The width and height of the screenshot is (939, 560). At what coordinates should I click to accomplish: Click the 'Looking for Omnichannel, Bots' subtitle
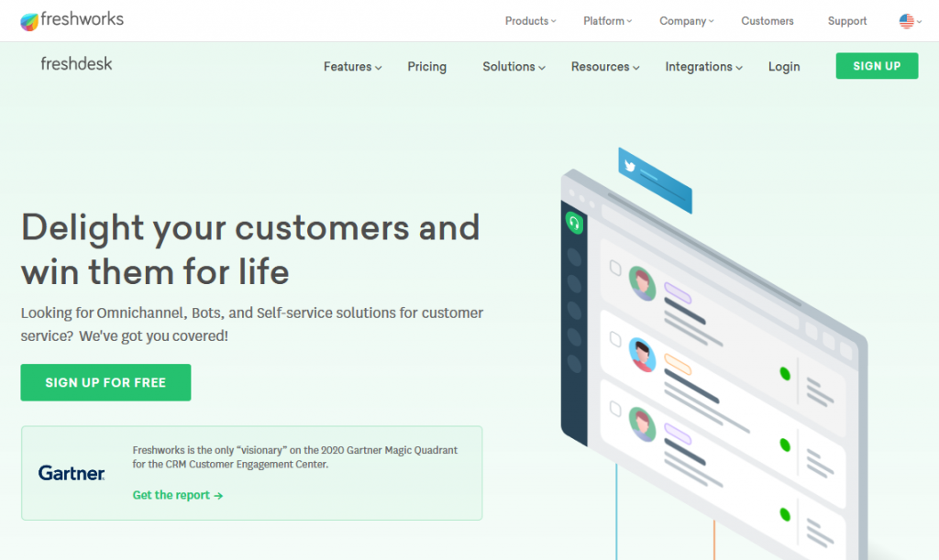click(251, 324)
